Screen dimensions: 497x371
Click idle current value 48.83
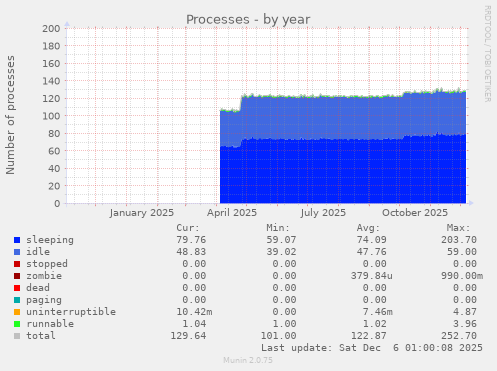(x=191, y=252)
